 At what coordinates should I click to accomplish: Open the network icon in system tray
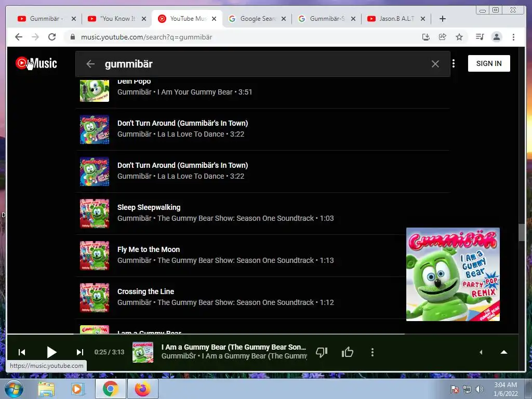pos(467,389)
